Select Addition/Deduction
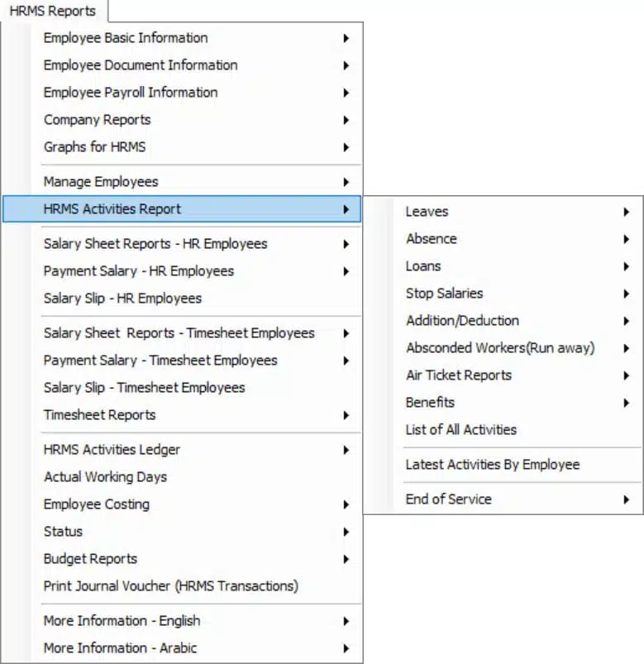644x664 pixels. (x=503, y=321)
